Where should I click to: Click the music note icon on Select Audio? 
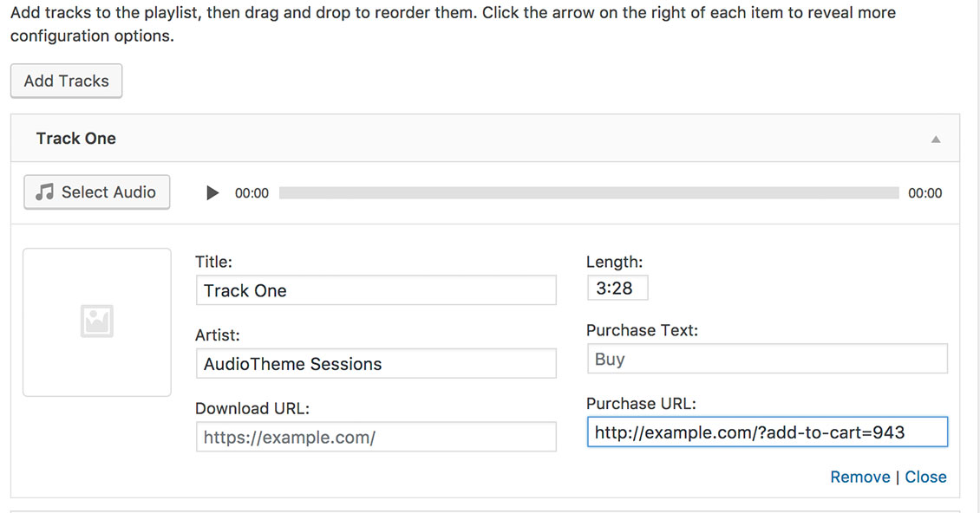(44, 192)
